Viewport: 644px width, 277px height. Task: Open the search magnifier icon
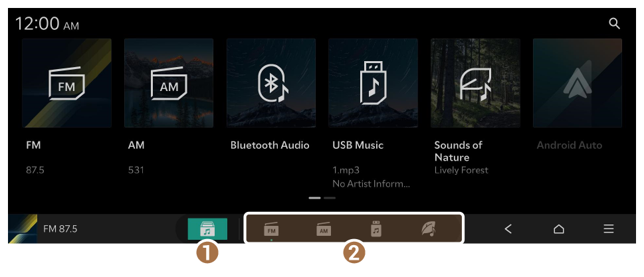click(614, 24)
